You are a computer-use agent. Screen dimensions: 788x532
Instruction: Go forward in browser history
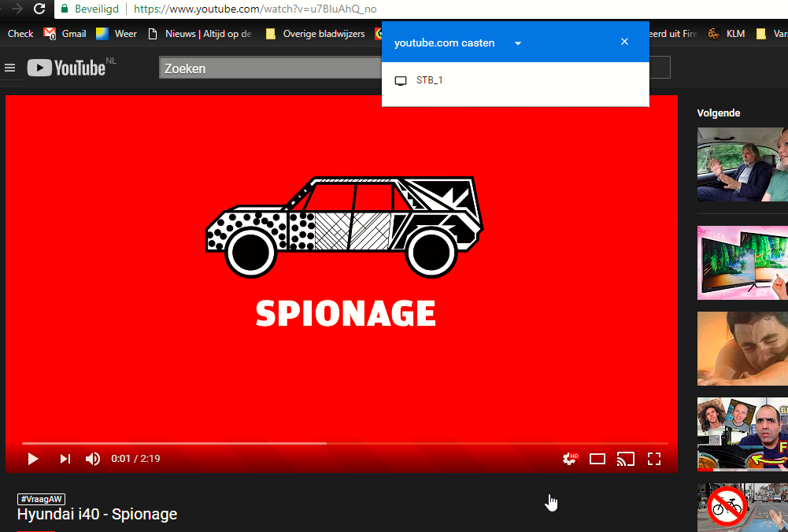click(x=17, y=9)
